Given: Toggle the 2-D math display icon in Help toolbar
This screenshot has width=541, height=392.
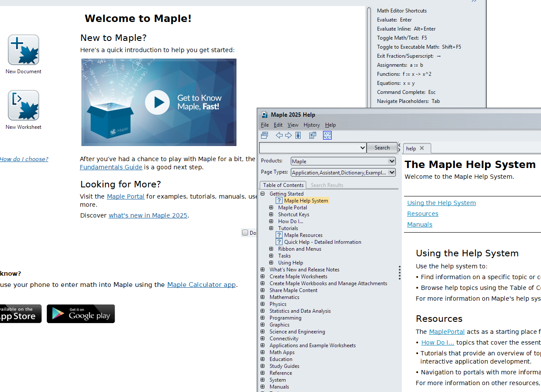Looking at the screenshot, I should click(x=327, y=135).
